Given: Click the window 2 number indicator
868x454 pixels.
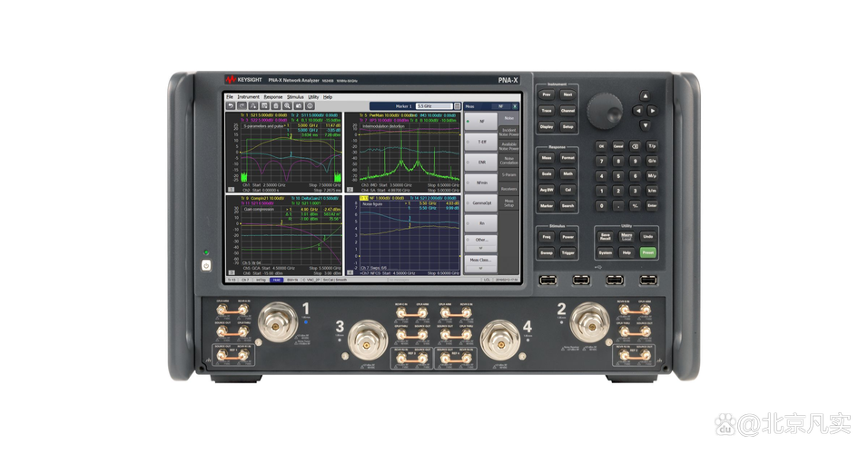Looking at the screenshot, I should tap(350, 189).
